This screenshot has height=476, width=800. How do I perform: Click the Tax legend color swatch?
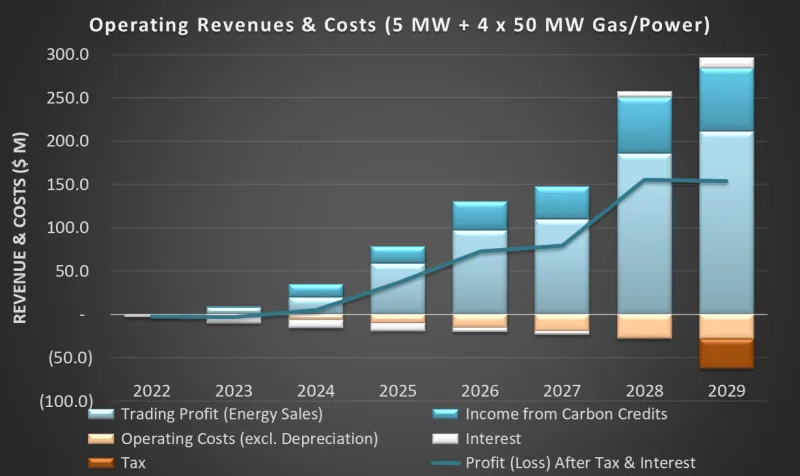(x=101, y=463)
